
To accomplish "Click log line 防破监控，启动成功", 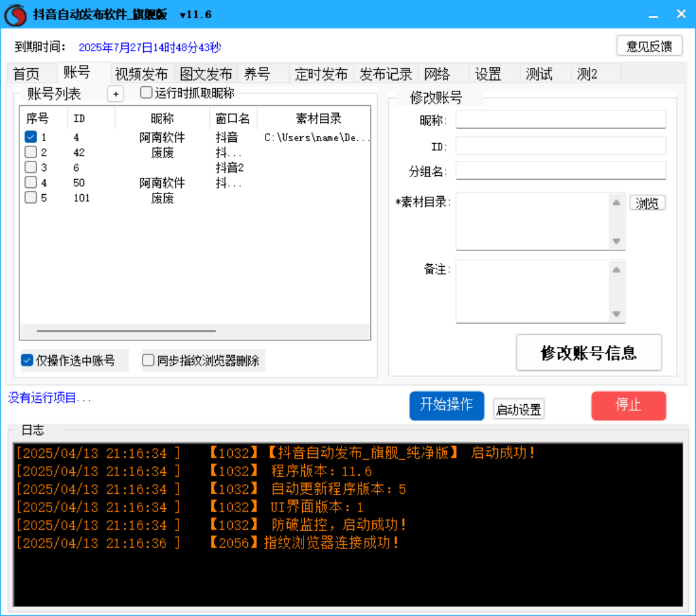I will pos(339,525).
